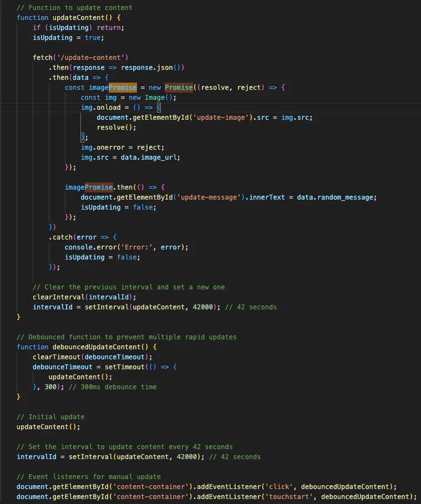Viewport: 421px width, 504px height.
Task: Click the 'click' event string literal
Action: tap(279, 486)
